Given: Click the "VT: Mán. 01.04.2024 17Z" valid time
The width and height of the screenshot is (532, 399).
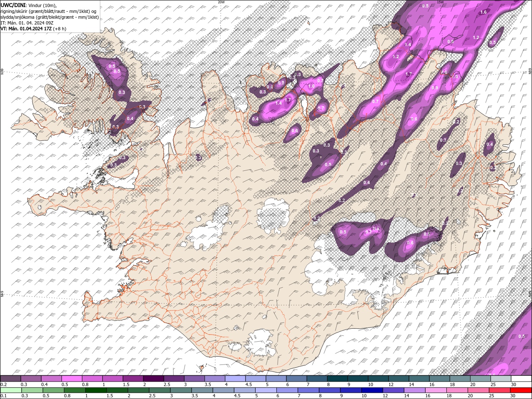Looking at the screenshot, I should [26, 29].
